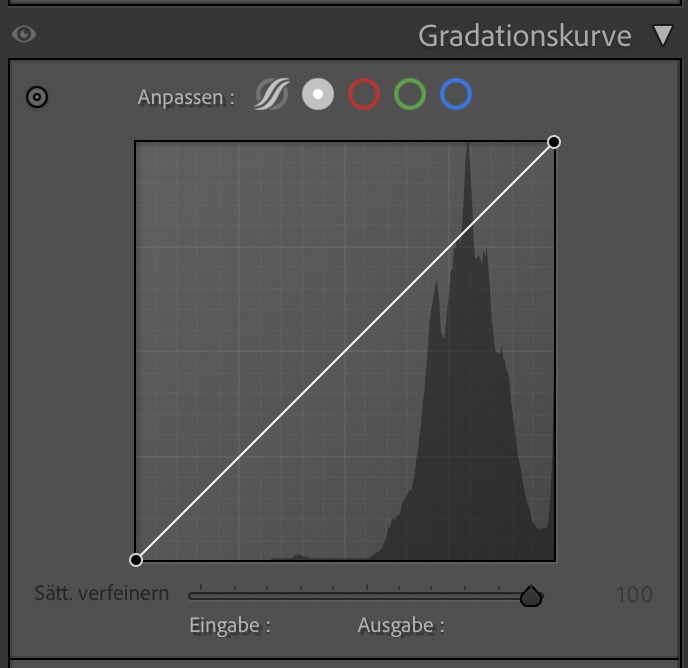The image size is (688, 668).
Task: Add a point on the curve line's middle
Action: 345,351
